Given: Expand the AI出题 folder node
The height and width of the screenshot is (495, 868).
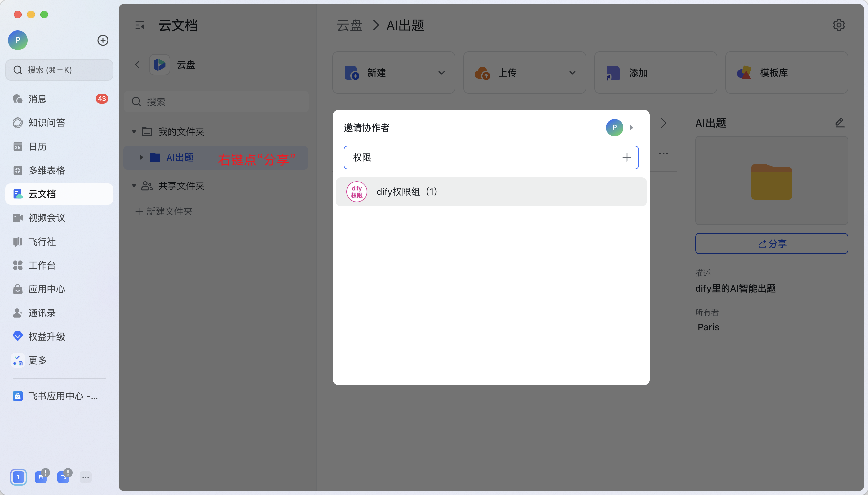Looking at the screenshot, I should coord(142,157).
